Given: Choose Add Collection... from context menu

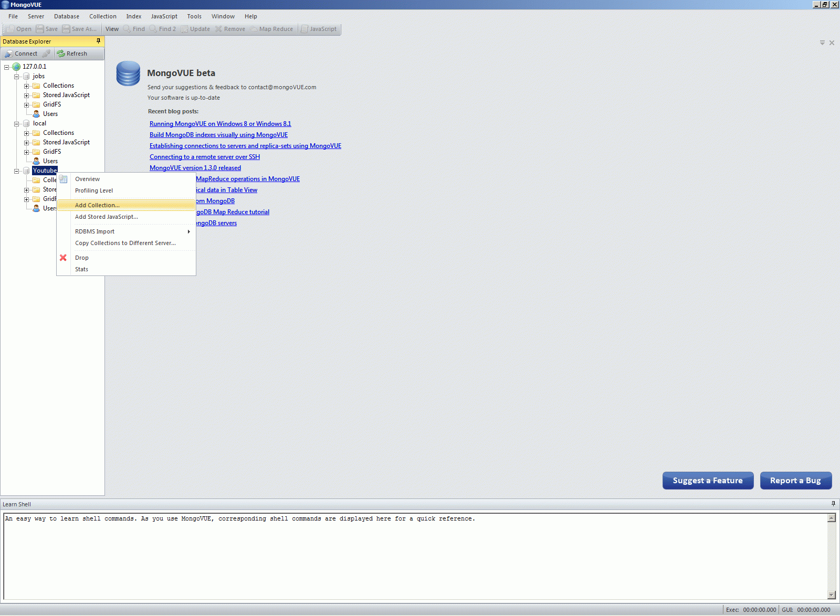Looking at the screenshot, I should [x=126, y=205].
